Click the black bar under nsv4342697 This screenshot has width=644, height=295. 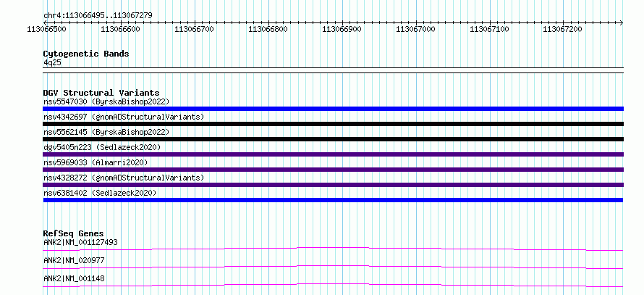[x=334, y=124]
